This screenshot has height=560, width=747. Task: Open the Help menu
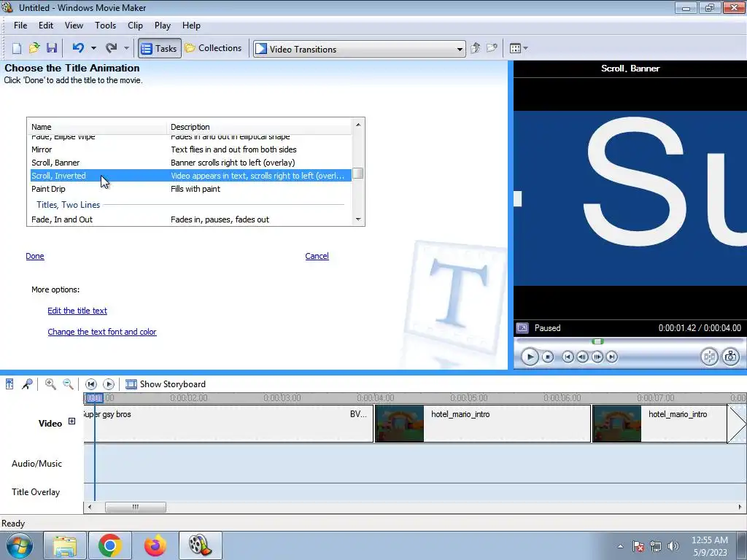pyautogui.click(x=192, y=26)
